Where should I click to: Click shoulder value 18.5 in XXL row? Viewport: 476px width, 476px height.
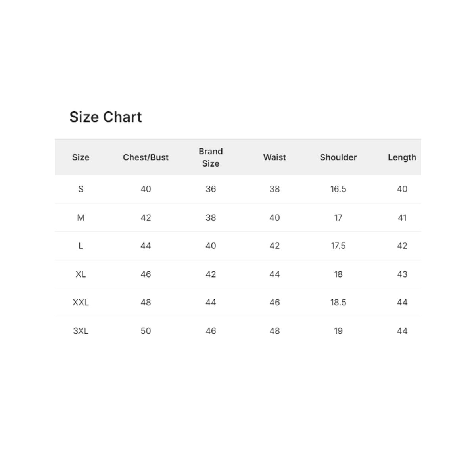click(338, 303)
